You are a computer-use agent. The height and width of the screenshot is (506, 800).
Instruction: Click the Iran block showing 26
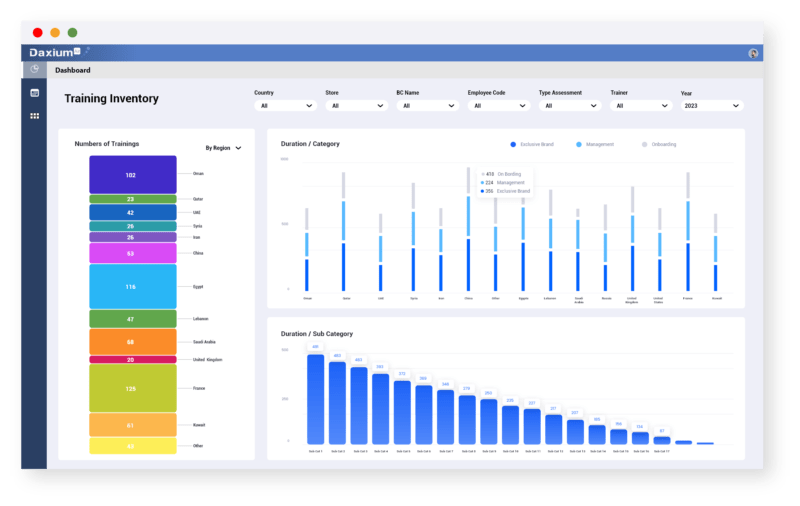(133, 237)
